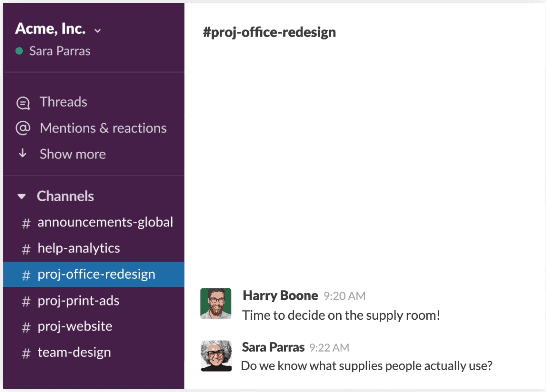Click the Channels section heading
This screenshot has height=392, width=546.
coord(65,196)
